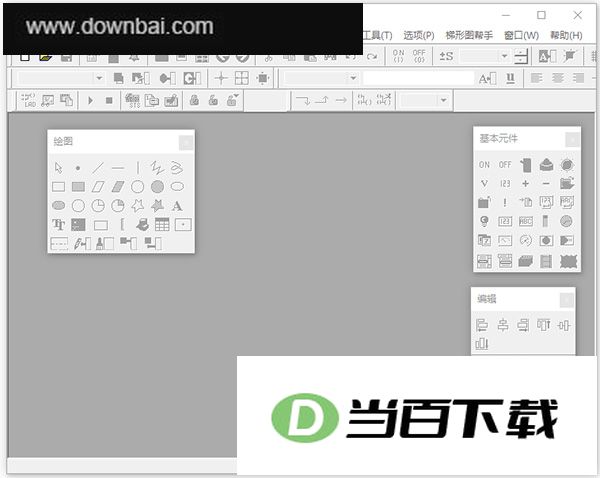Select the letter A text tool
The height and width of the screenshot is (478, 600).
[x=177, y=206]
